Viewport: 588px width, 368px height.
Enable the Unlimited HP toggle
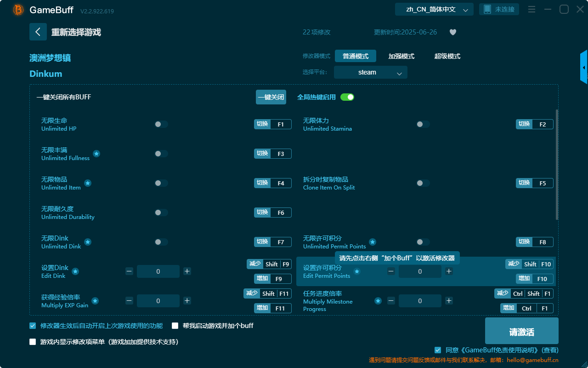[161, 124]
